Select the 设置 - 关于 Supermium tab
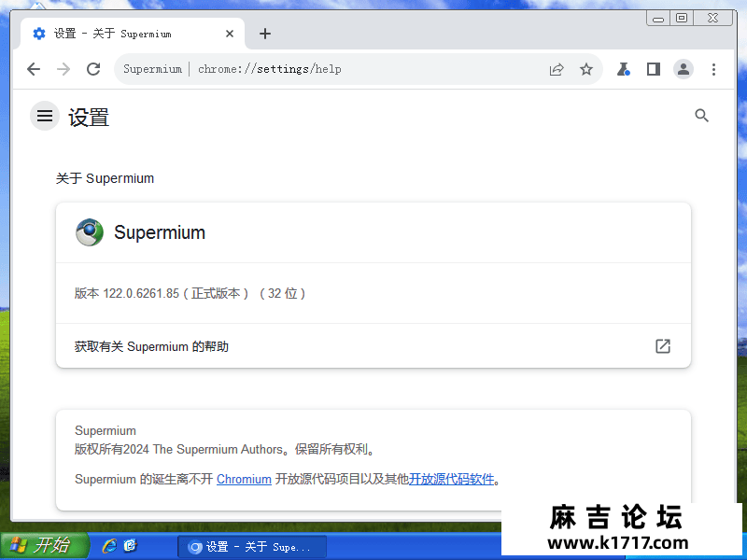Screen dimensions: 747x560 click(x=133, y=34)
